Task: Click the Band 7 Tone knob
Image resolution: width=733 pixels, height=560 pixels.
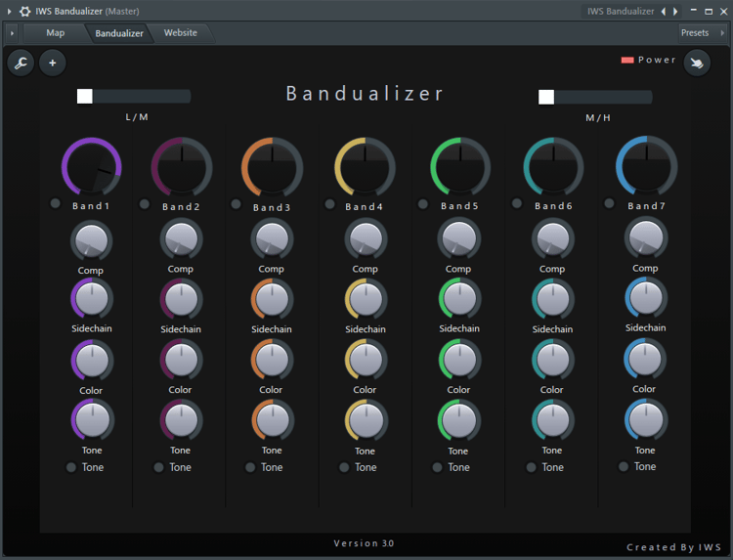Action: pos(646,420)
